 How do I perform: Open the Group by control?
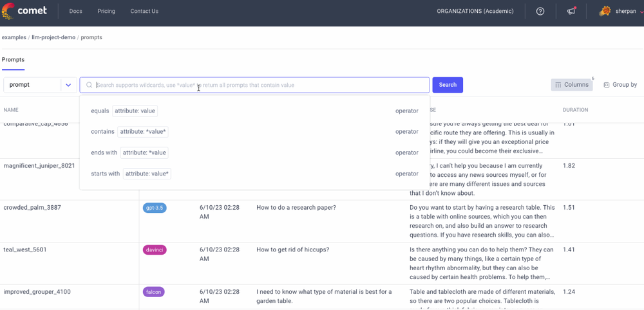(620, 85)
